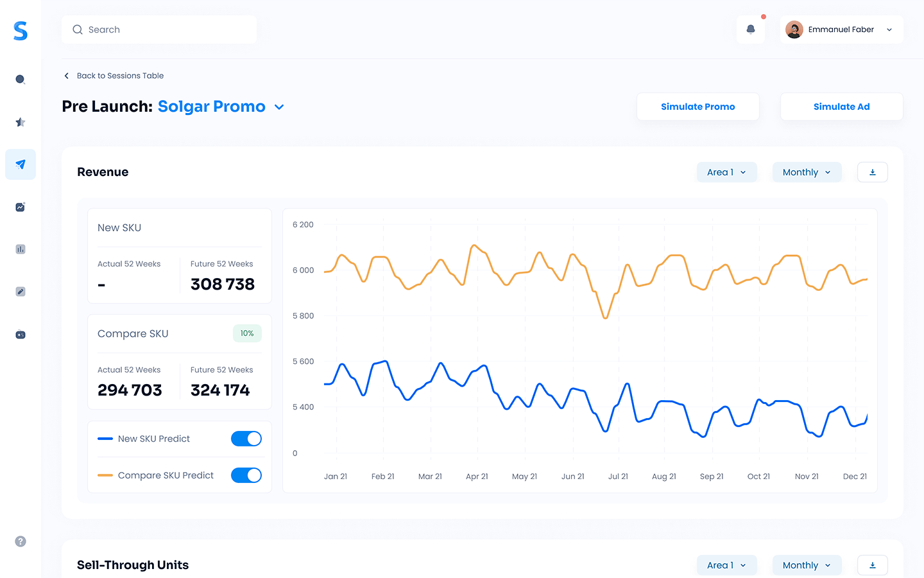Click the 294 703 actual value
This screenshot has height=578, width=924.
tap(130, 390)
